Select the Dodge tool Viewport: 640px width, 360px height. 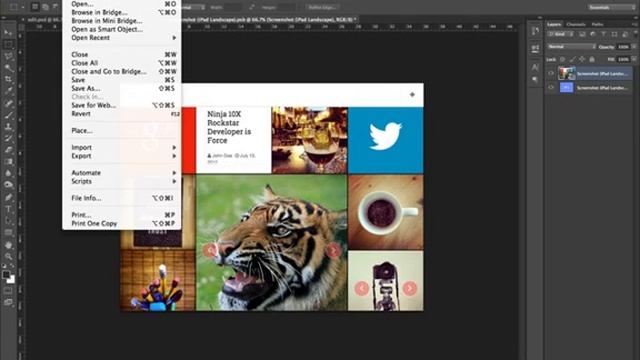click(x=9, y=185)
